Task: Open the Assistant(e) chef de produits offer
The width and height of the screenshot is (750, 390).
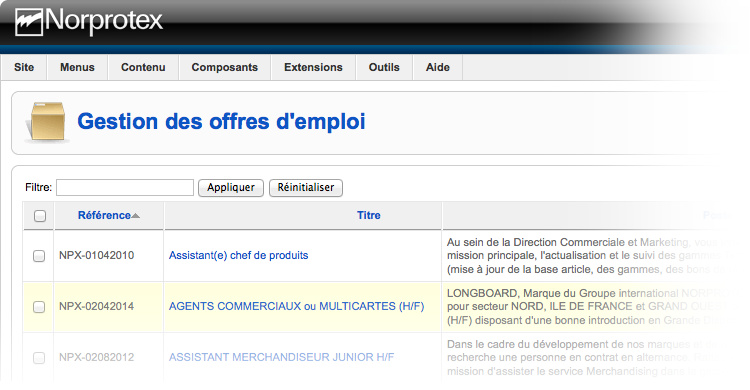Action: point(238,256)
